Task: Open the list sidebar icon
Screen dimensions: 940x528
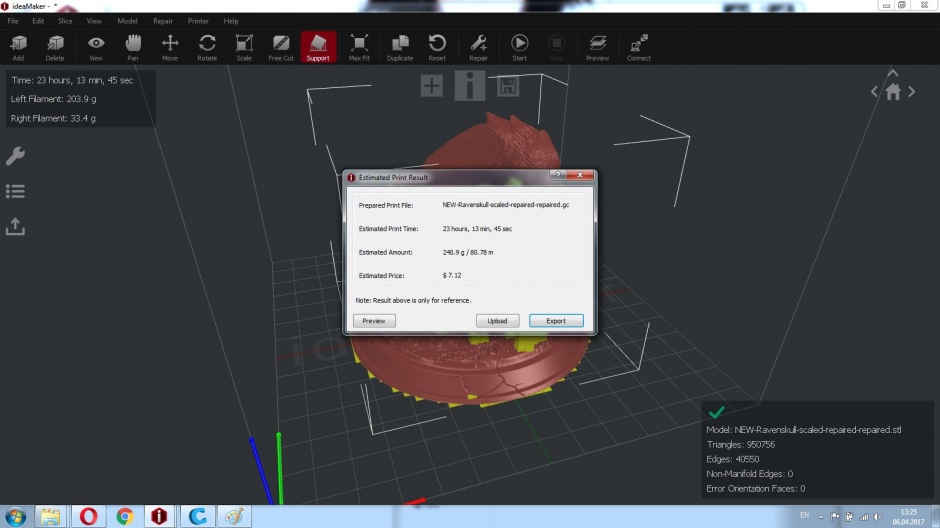Action: [x=15, y=191]
